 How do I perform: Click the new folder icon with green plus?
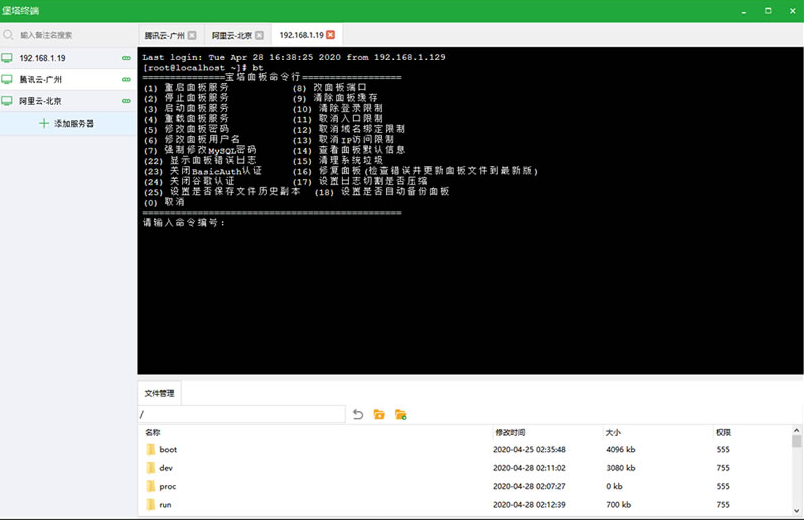click(400, 414)
